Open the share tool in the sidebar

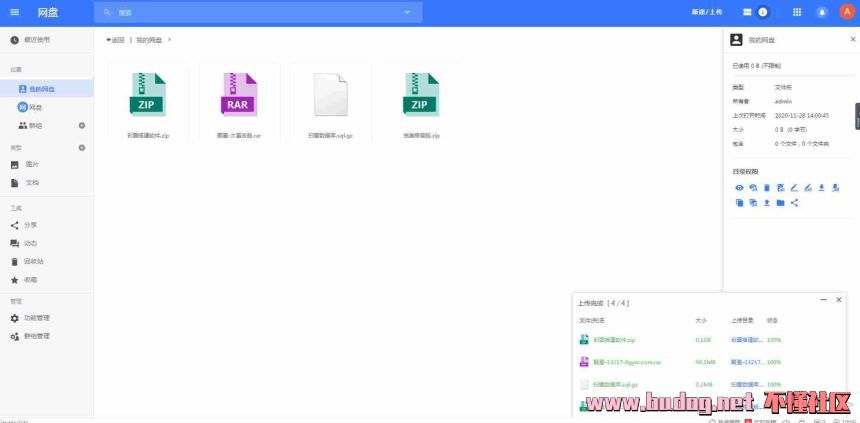(x=24, y=225)
